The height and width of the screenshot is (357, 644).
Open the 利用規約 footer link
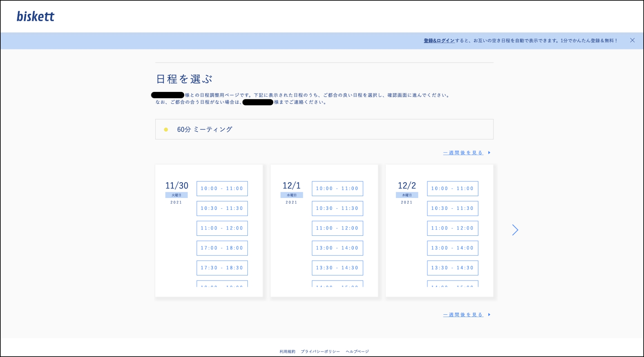[288, 352]
